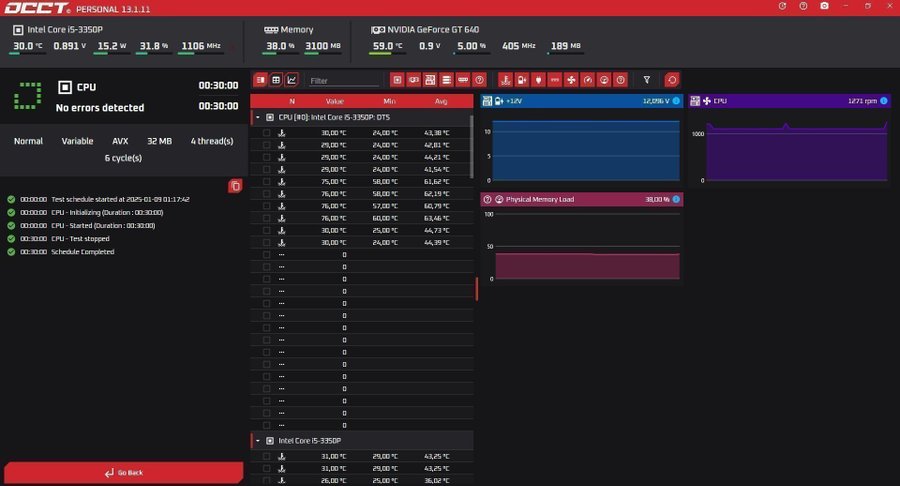Click the sensor table vertical scrollbar
The width and height of the screenshot is (900, 486).
472,146
